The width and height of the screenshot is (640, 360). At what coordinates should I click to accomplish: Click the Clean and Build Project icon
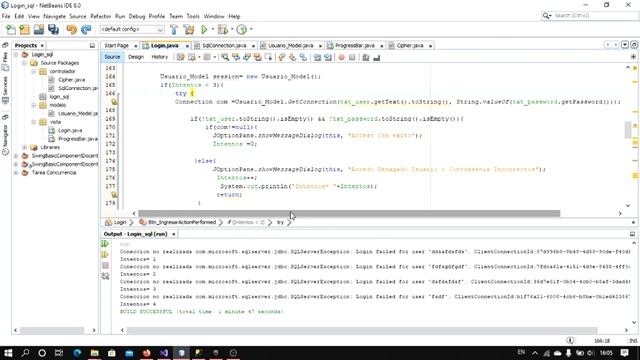pos(189,29)
